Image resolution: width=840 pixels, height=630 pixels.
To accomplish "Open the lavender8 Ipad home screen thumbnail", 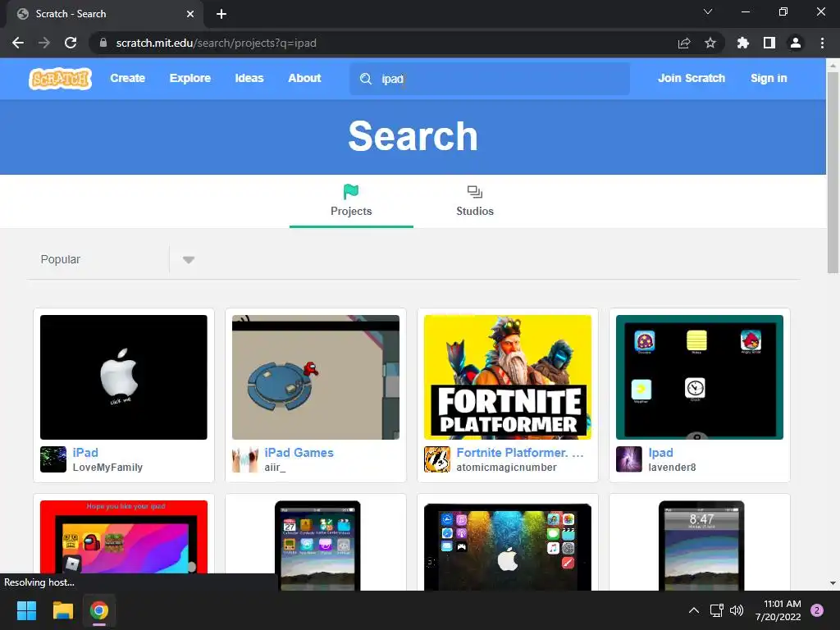I will (x=700, y=377).
